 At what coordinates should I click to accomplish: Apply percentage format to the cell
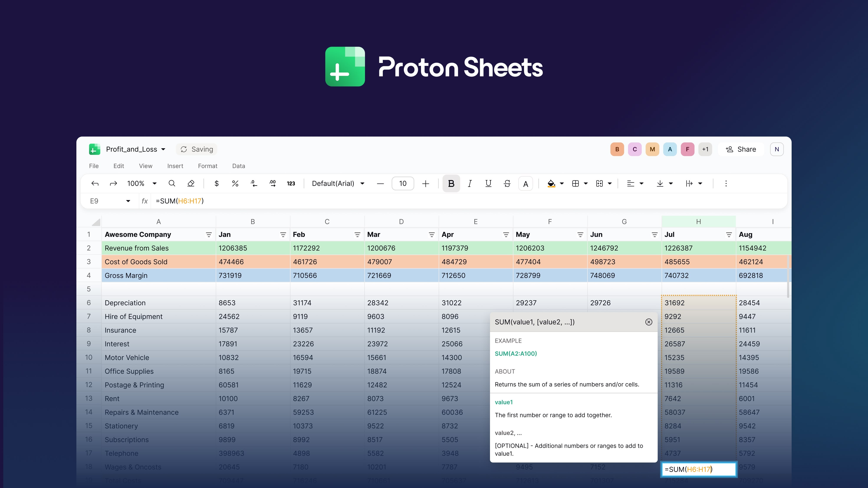pos(235,183)
